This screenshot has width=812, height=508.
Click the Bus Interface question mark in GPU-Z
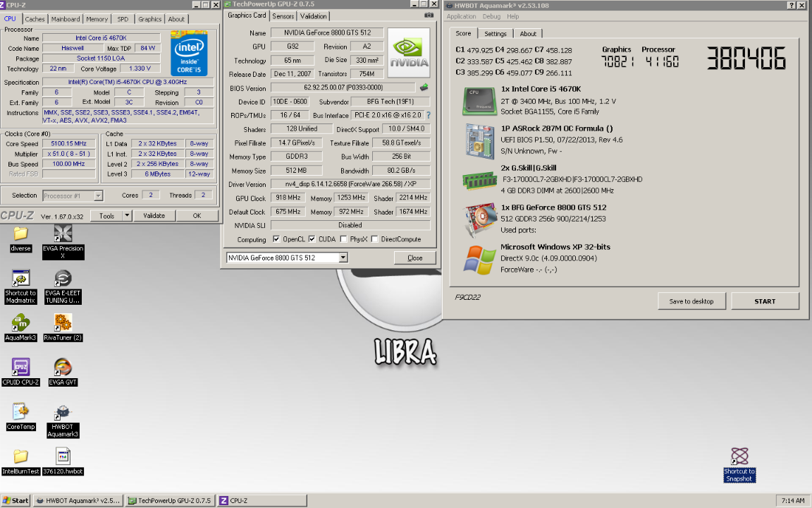coord(429,115)
